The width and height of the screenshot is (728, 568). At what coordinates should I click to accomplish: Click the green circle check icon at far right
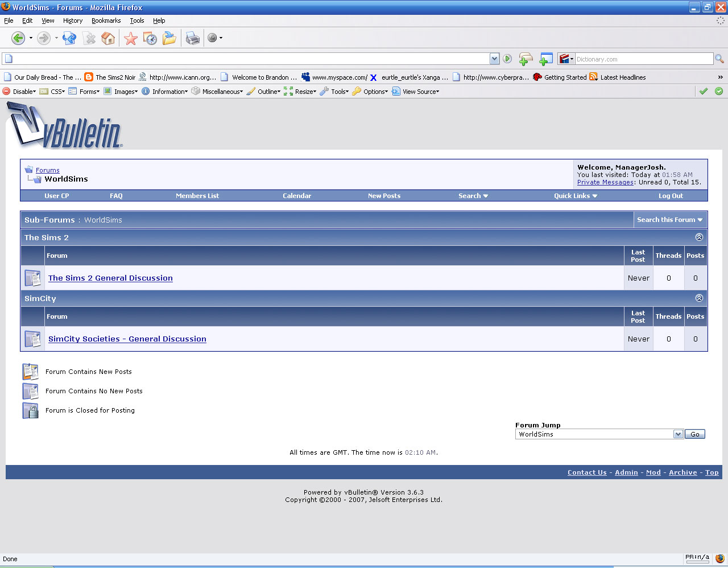tap(719, 91)
